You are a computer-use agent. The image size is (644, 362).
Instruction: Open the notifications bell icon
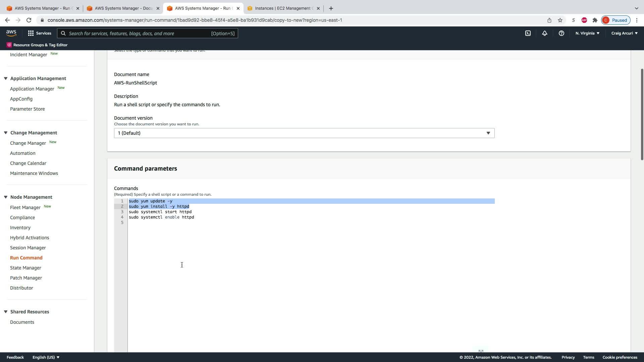click(544, 33)
